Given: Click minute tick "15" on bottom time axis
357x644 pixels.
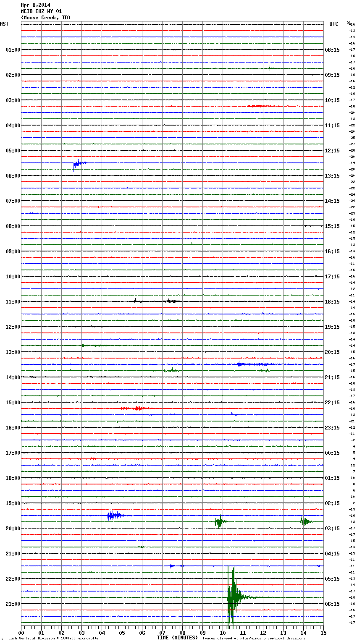Looking at the screenshot, I should (x=323, y=633).
